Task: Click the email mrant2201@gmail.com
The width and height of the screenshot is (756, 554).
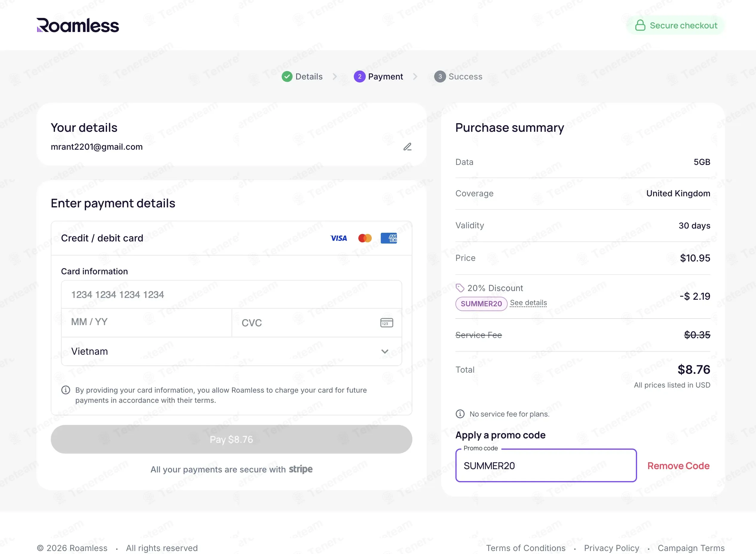Action: (97, 147)
